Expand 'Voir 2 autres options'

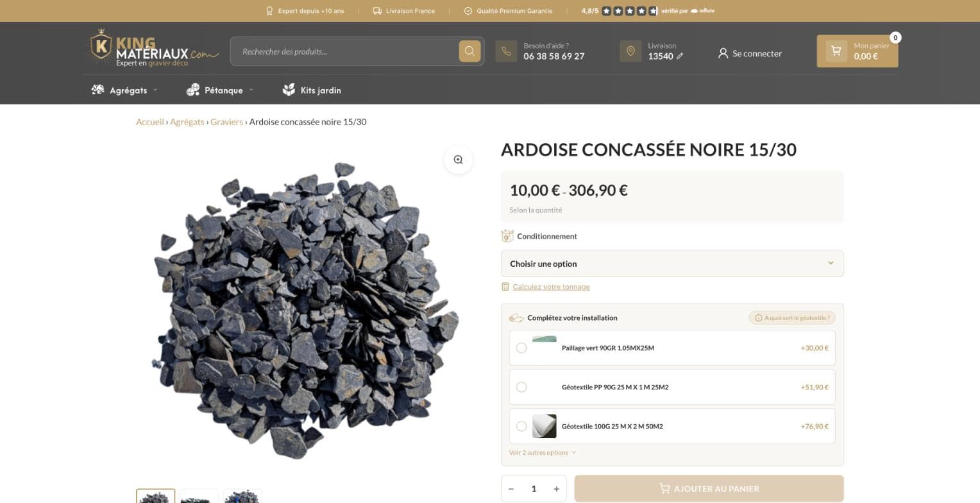pos(543,452)
